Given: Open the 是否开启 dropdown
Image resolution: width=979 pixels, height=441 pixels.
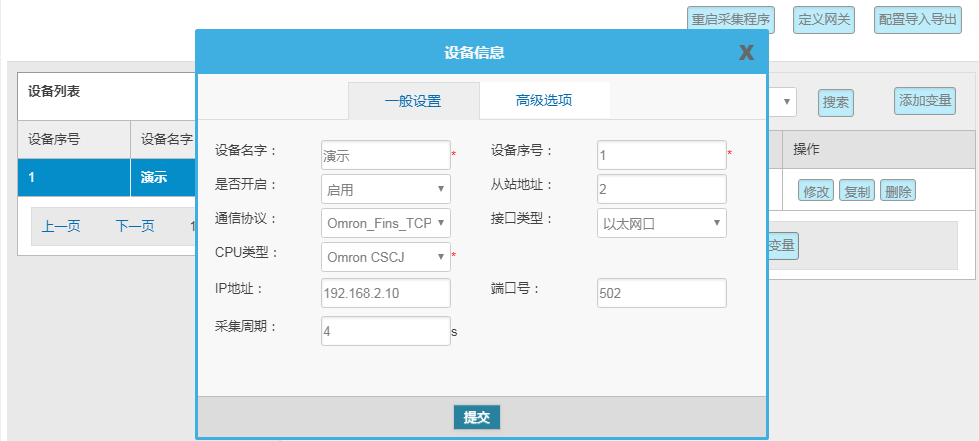Looking at the screenshot, I should coord(385,189).
